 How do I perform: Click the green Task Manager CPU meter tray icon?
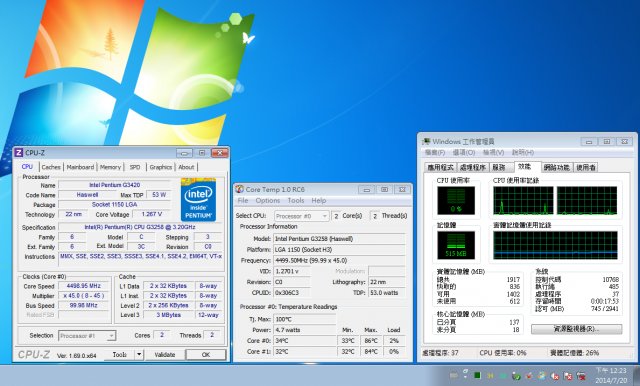tap(477, 375)
